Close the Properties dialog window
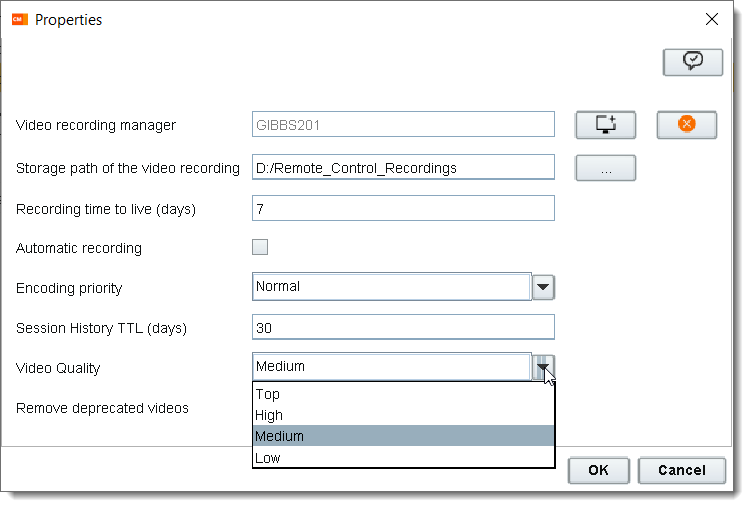The image size is (749, 507). click(712, 19)
